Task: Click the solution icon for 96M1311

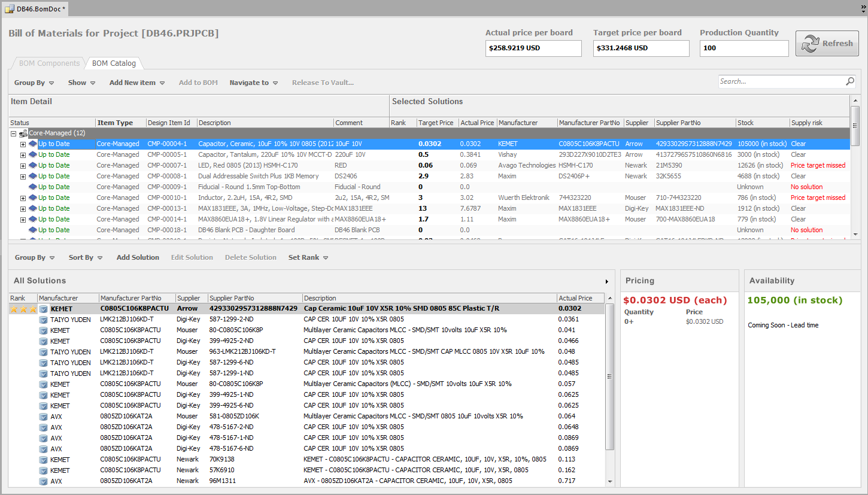Action: 44,481
